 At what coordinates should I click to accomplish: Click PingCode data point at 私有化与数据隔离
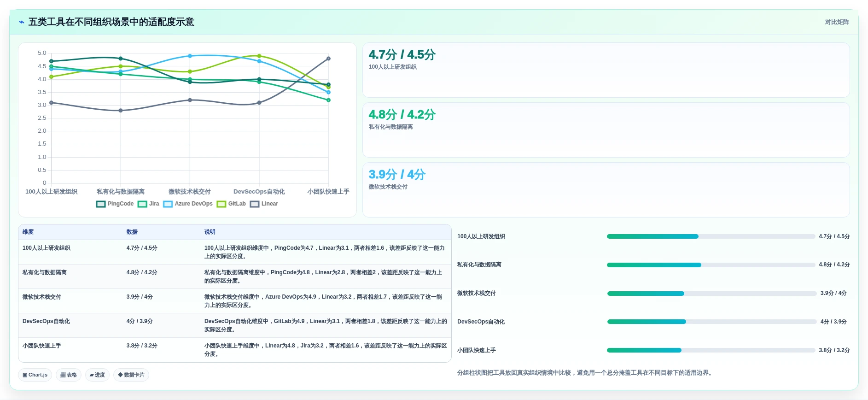click(121, 59)
